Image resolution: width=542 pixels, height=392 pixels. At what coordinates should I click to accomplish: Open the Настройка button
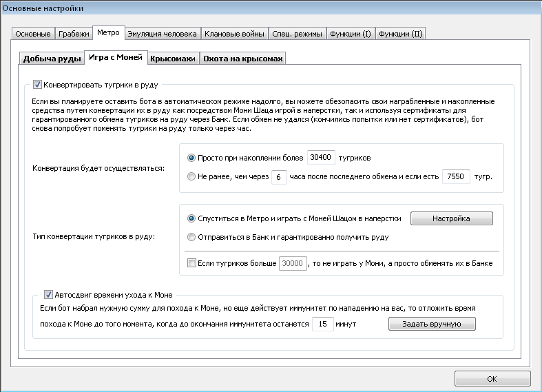pos(451,218)
